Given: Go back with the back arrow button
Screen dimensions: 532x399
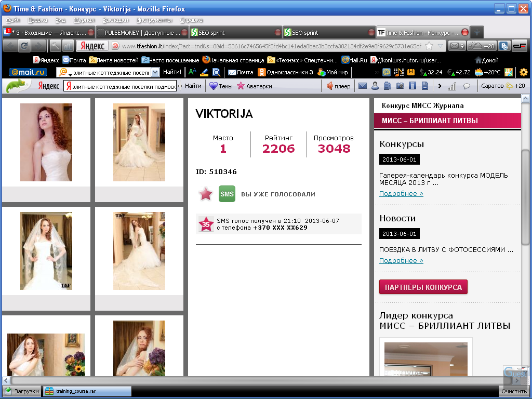Looking at the screenshot, I should click(x=10, y=46).
